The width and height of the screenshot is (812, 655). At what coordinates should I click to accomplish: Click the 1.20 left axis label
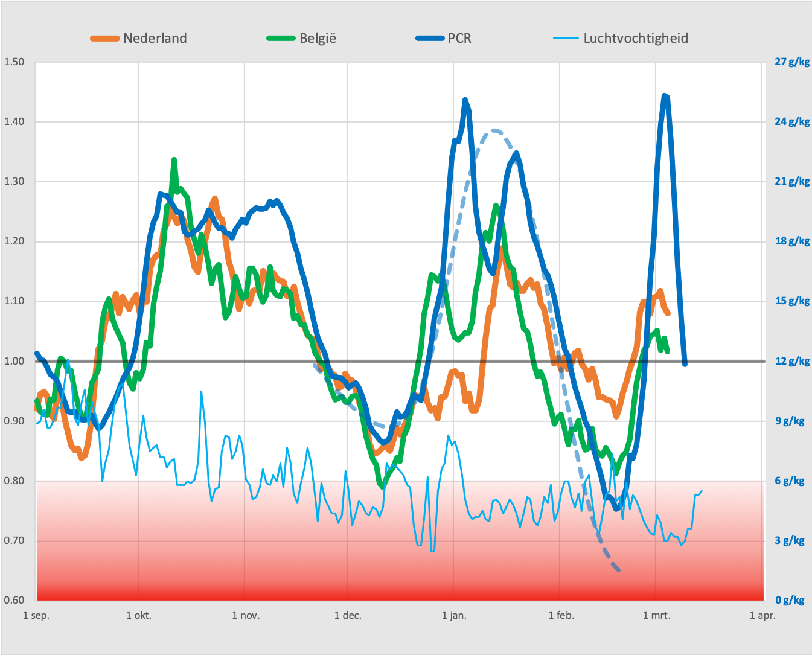[14, 241]
